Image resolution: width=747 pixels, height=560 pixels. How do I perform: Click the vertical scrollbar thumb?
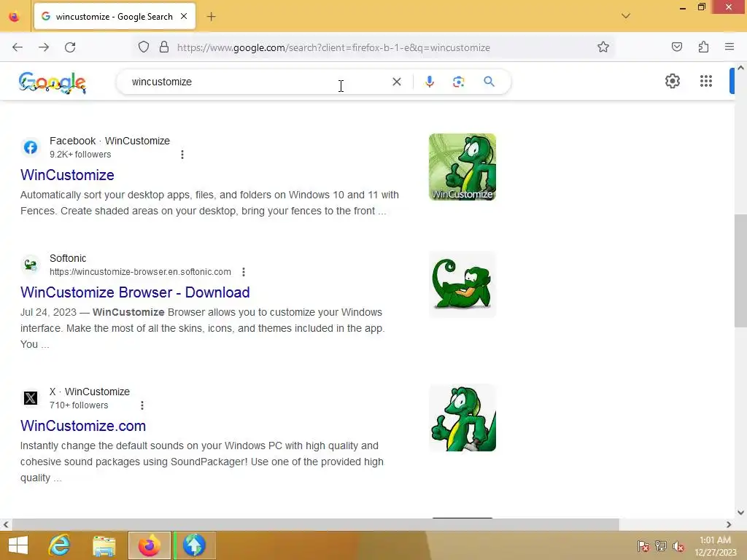click(x=740, y=271)
